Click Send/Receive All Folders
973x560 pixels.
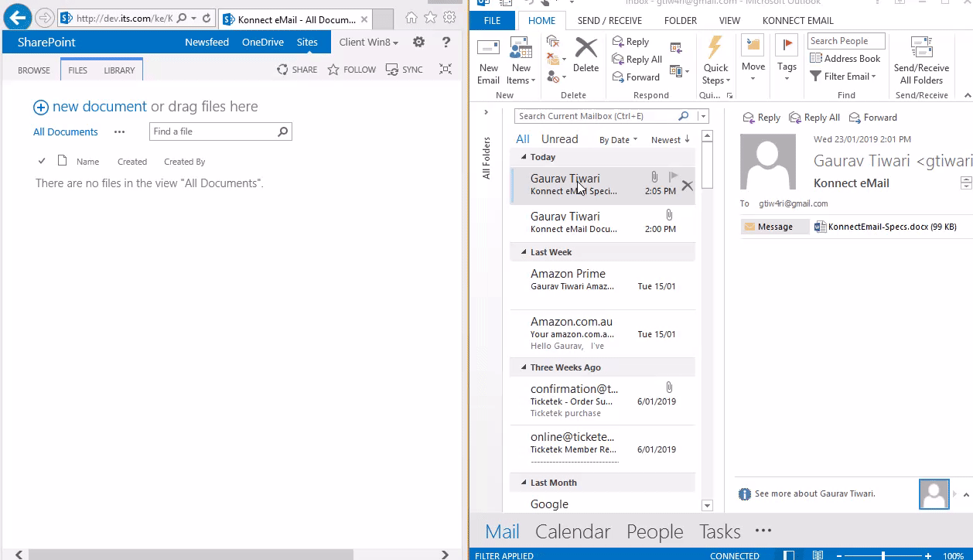(920, 62)
